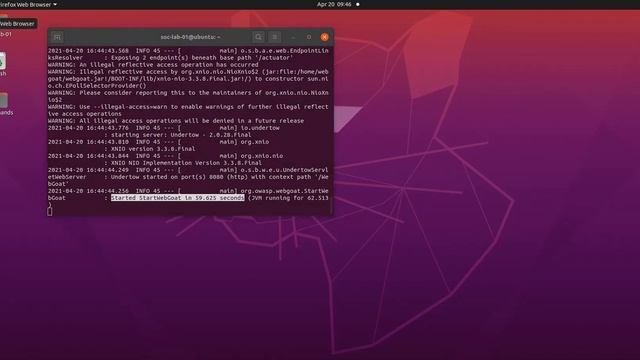
Task: Open the green desktop icon on left edge
Action: click(2, 61)
